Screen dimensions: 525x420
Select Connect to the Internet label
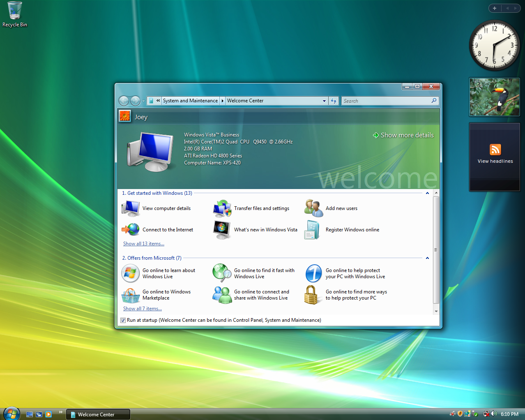point(168,230)
